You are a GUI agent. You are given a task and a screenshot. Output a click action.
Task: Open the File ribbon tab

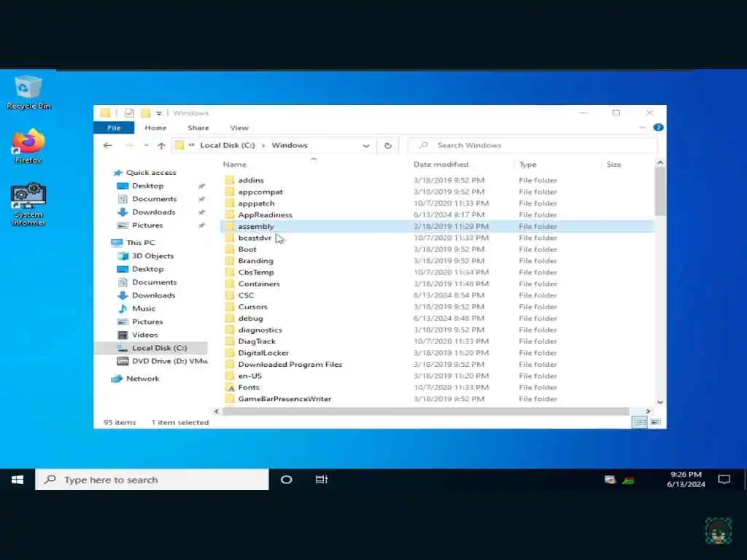pyautogui.click(x=114, y=128)
